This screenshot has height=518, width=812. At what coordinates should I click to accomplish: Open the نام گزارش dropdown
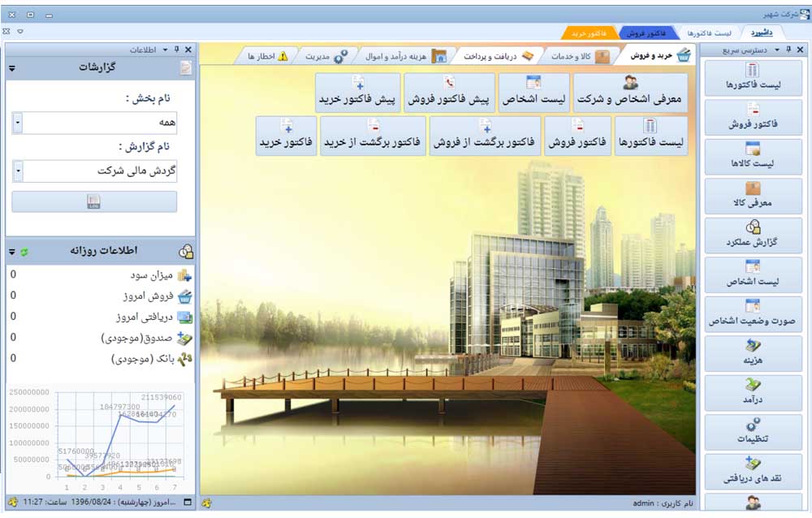pyautogui.click(x=18, y=171)
